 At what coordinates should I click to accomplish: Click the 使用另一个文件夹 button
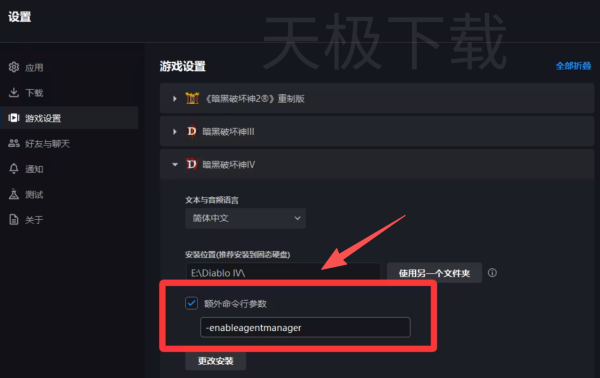click(x=434, y=273)
